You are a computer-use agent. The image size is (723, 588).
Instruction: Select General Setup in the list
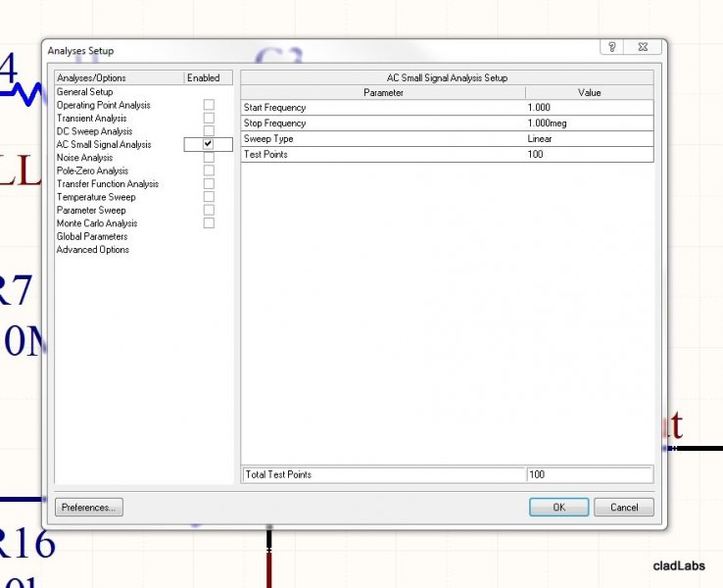(x=85, y=92)
